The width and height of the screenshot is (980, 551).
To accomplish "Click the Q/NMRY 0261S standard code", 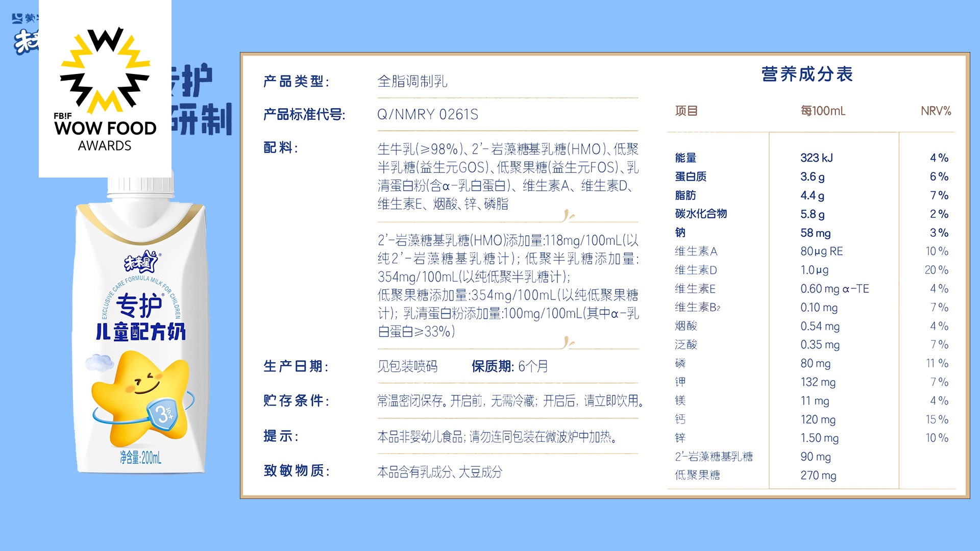I will point(428,114).
